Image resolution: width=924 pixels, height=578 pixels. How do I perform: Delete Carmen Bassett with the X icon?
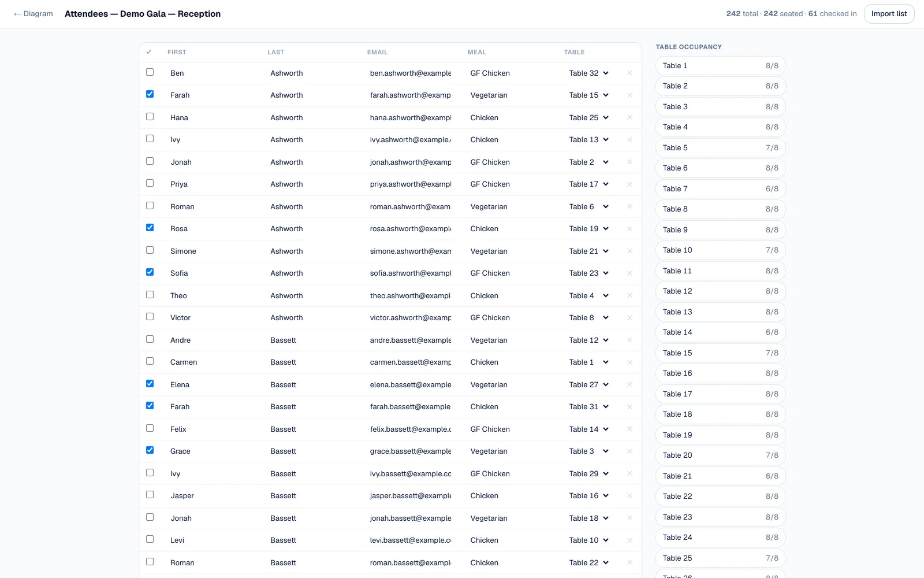(x=629, y=362)
